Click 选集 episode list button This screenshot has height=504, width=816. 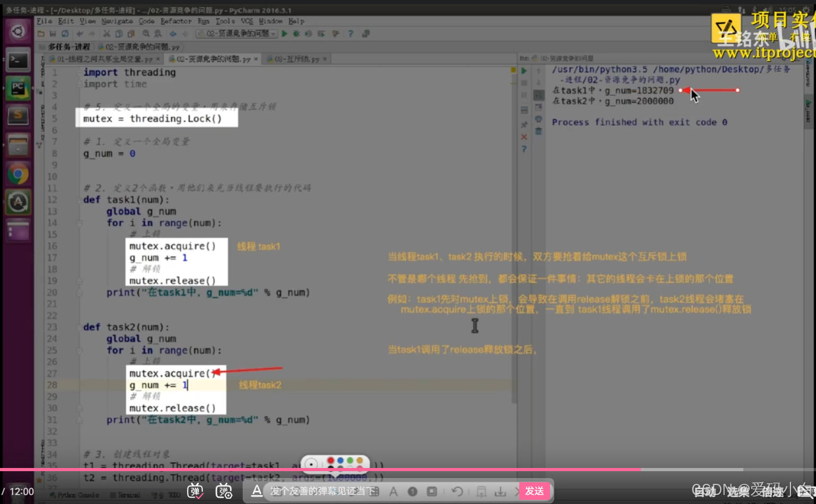pyautogui.click(x=738, y=492)
